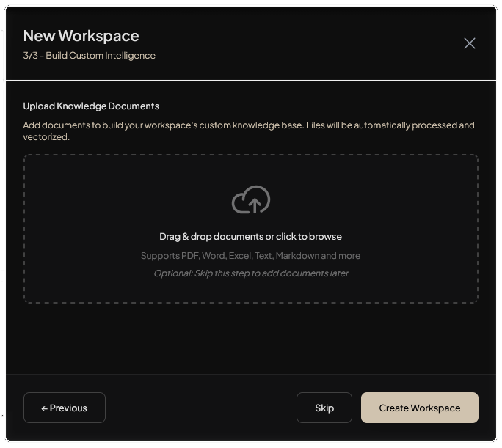
Task: Click '3/3 - Build Custom Intelligence' subtitle
Action: click(x=89, y=55)
